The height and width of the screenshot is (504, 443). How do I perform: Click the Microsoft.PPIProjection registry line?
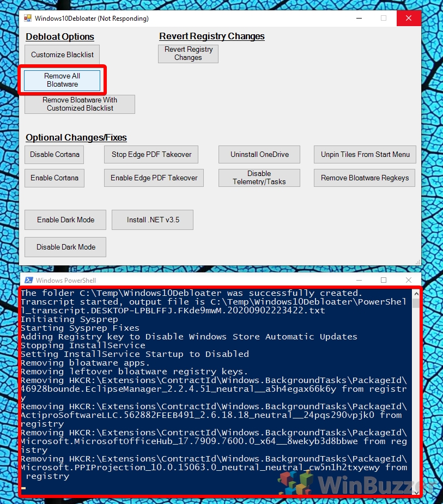pos(214,467)
